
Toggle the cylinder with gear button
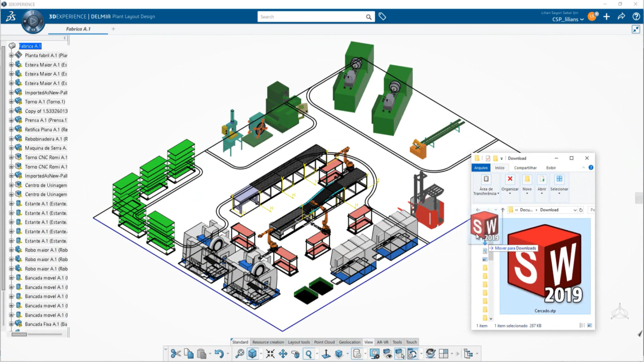(357, 353)
